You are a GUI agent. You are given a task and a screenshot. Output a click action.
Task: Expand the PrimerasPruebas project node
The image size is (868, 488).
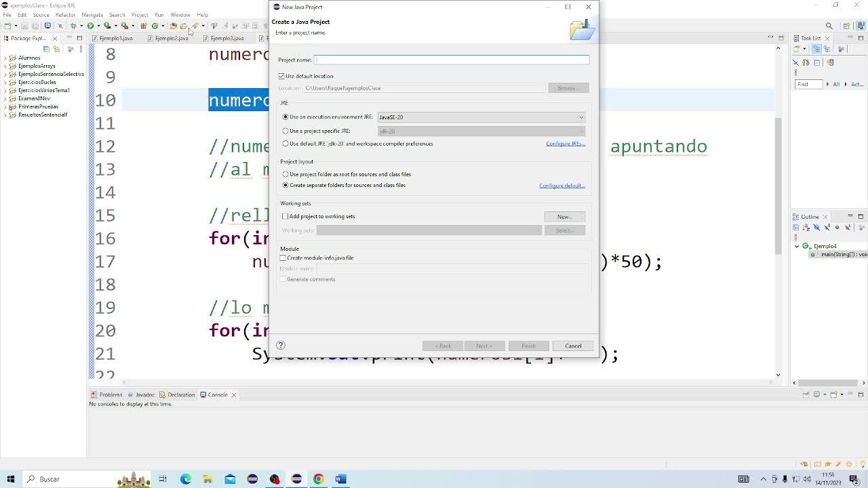5,107
